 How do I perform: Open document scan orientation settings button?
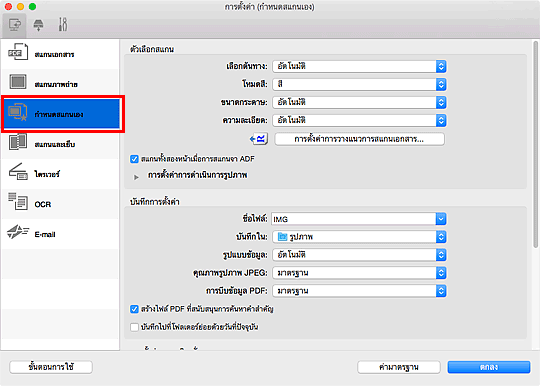[359, 139]
